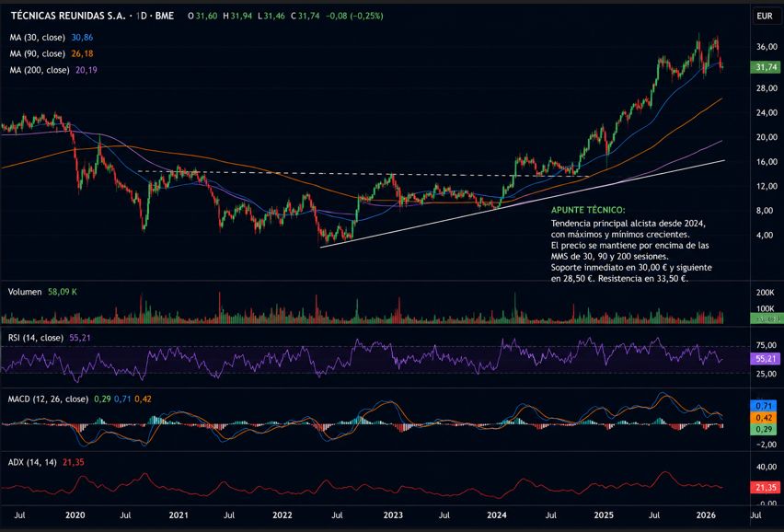This screenshot has width=784, height=532.
Task: Click the 28,00 price scale label
Action: (767, 88)
